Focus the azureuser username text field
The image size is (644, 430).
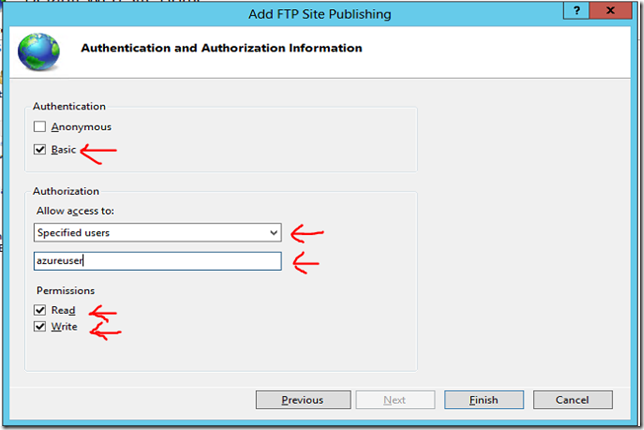(x=158, y=261)
